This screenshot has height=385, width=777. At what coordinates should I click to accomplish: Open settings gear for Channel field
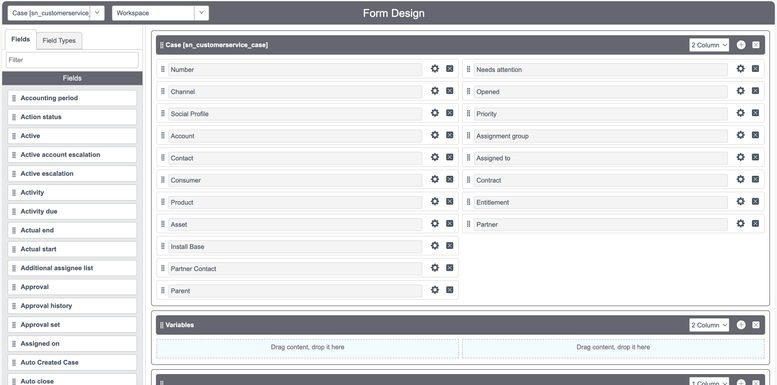pyautogui.click(x=435, y=91)
